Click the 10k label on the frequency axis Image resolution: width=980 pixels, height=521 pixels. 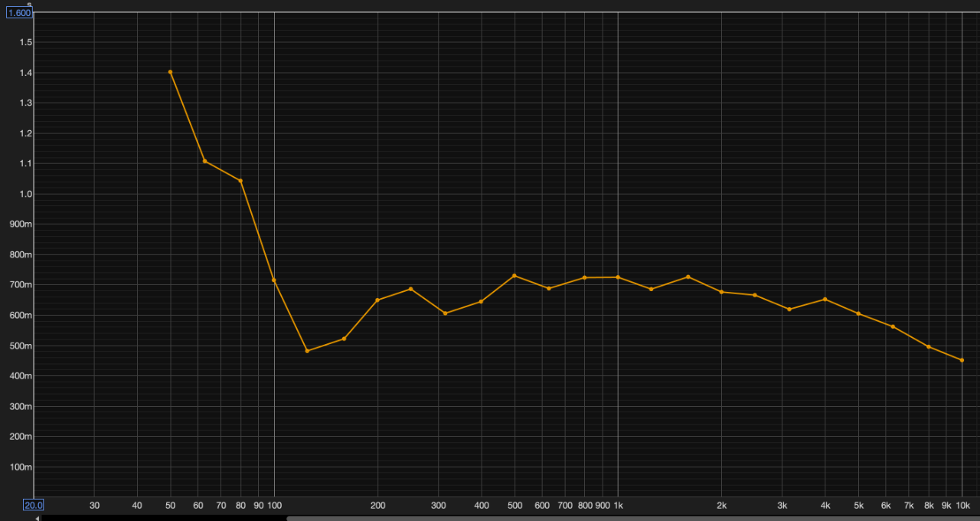pos(962,505)
